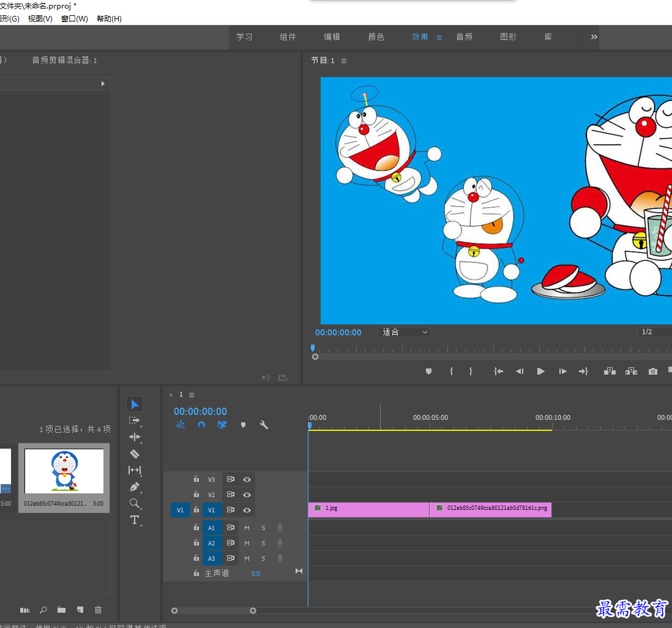The width and height of the screenshot is (672, 628).
Task: Go to In point
Action: (498, 371)
